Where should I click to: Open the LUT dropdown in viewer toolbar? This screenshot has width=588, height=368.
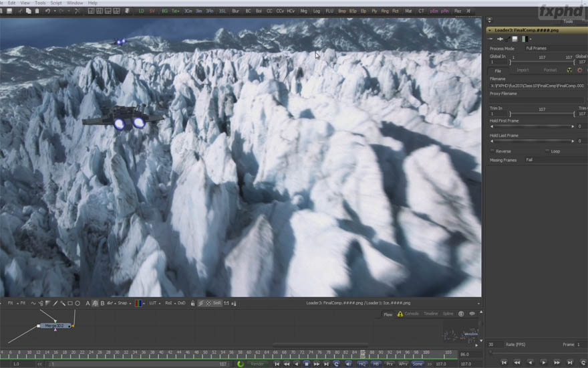154,303
